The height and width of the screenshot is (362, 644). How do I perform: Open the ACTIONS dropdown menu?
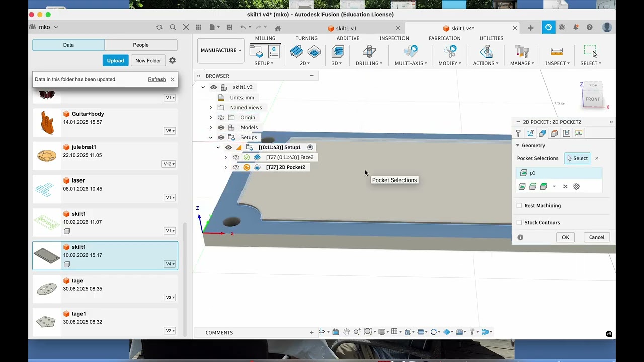[x=486, y=63]
